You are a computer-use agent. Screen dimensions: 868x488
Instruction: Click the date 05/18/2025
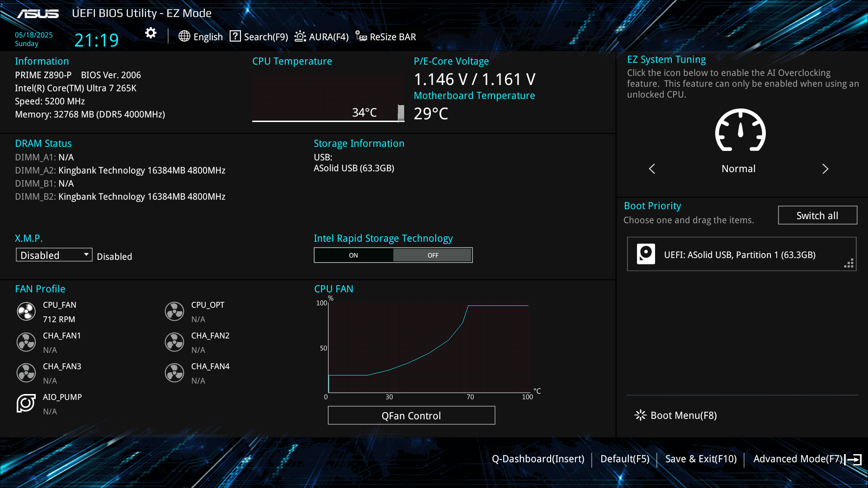pyautogui.click(x=34, y=35)
